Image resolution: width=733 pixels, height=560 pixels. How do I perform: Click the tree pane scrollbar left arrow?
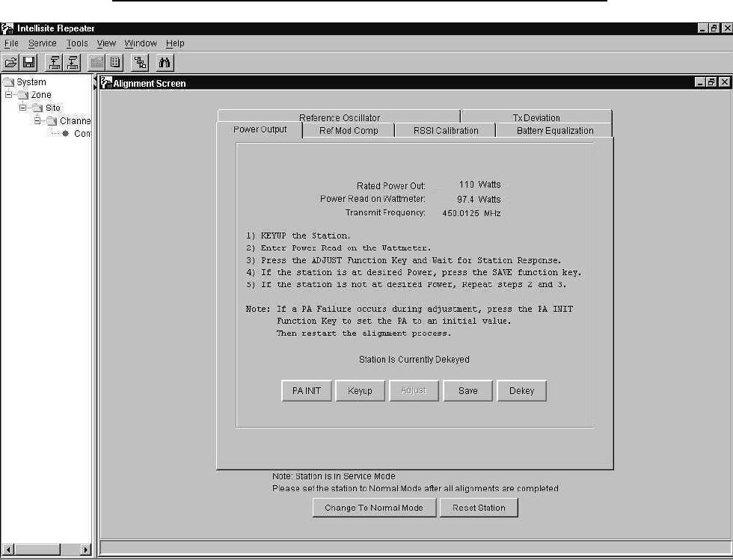tap(8, 550)
